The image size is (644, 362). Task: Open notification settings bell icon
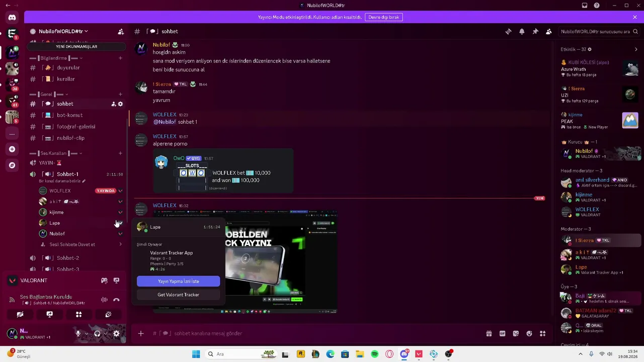coord(522,31)
